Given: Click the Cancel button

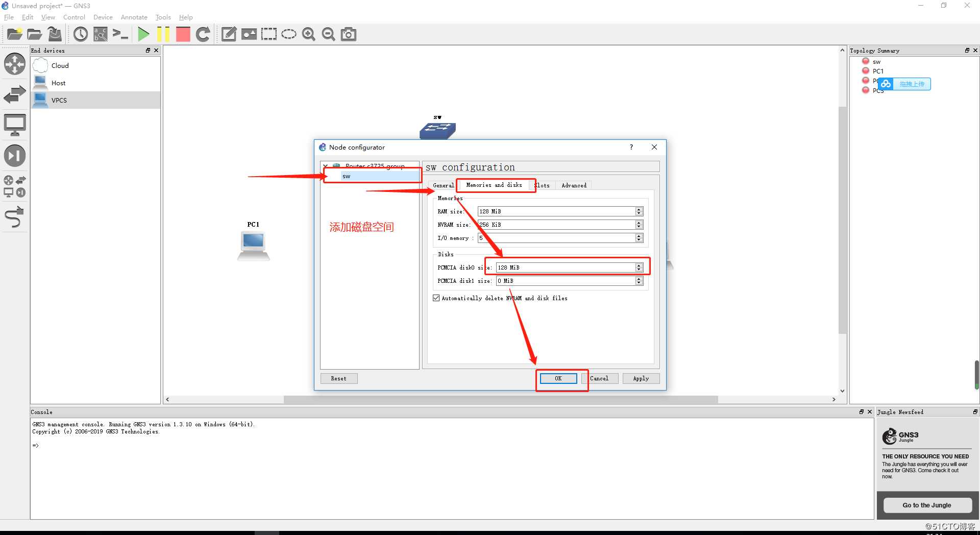Looking at the screenshot, I should click(599, 378).
